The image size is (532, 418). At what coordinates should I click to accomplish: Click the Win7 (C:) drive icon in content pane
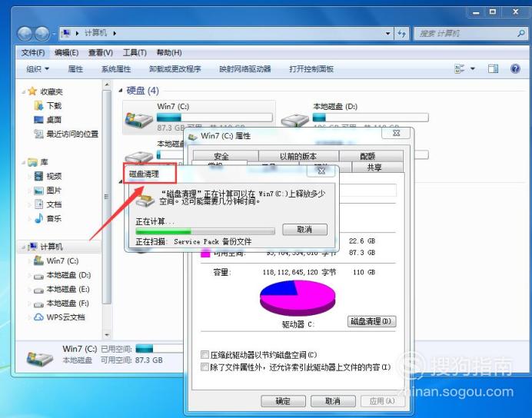click(139, 119)
